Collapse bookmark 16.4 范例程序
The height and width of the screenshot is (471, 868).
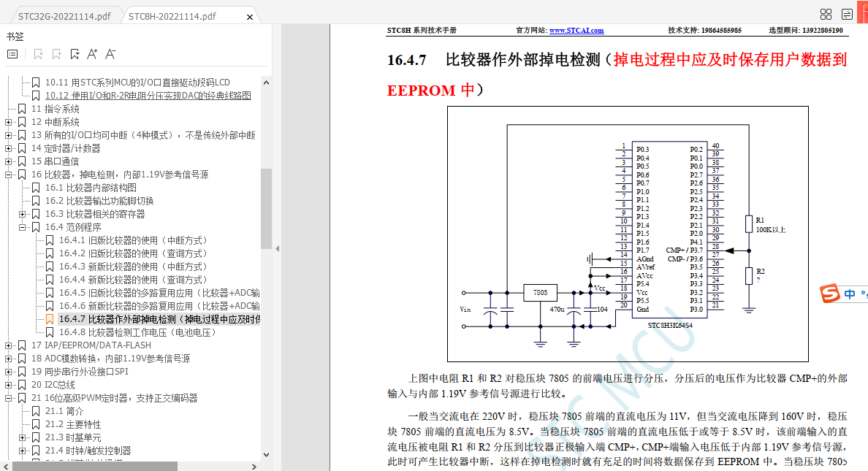pos(22,228)
